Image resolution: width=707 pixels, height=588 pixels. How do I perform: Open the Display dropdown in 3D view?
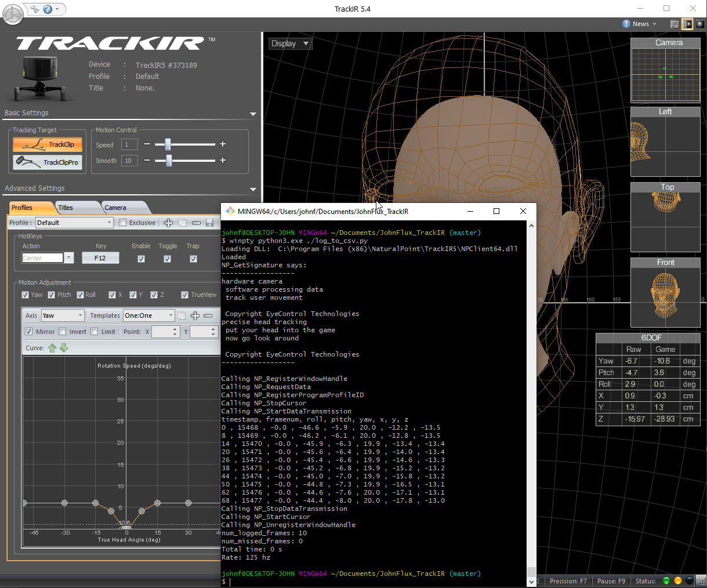tap(290, 43)
